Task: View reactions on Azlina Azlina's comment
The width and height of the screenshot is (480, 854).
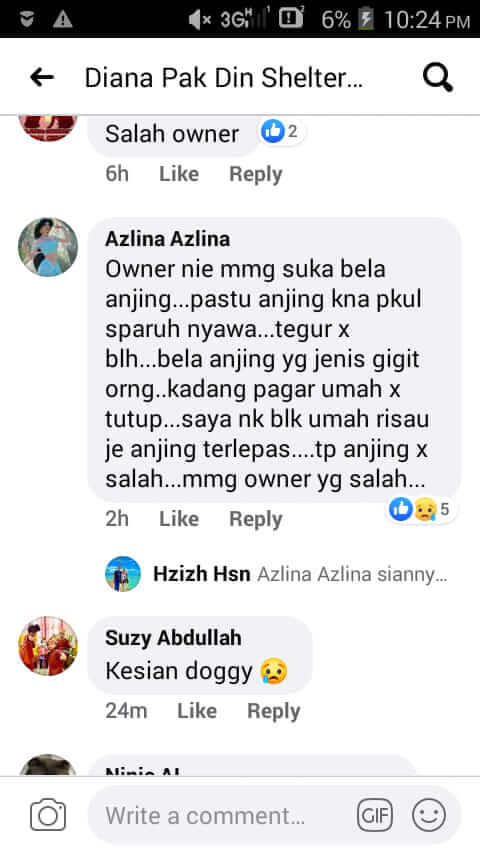Action: click(420, 509)
